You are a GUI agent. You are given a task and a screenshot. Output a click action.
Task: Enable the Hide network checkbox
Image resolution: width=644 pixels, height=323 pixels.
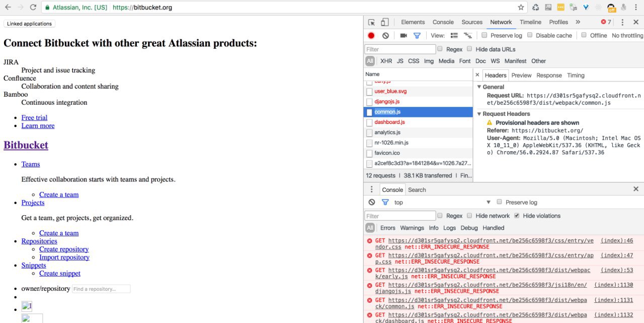(x=469, y=215)
